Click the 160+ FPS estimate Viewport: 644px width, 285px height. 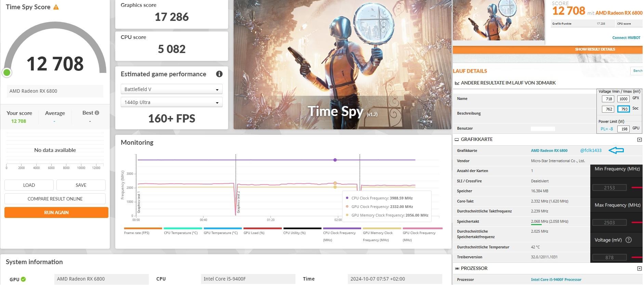pos(172,118)
